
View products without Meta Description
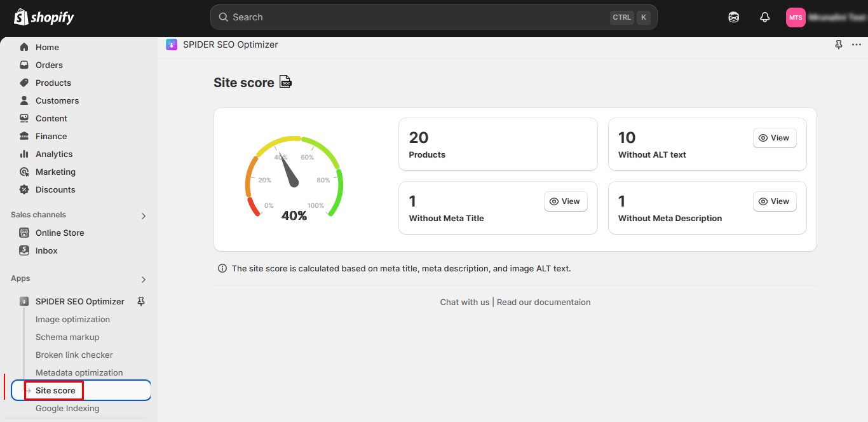point(774,201)
